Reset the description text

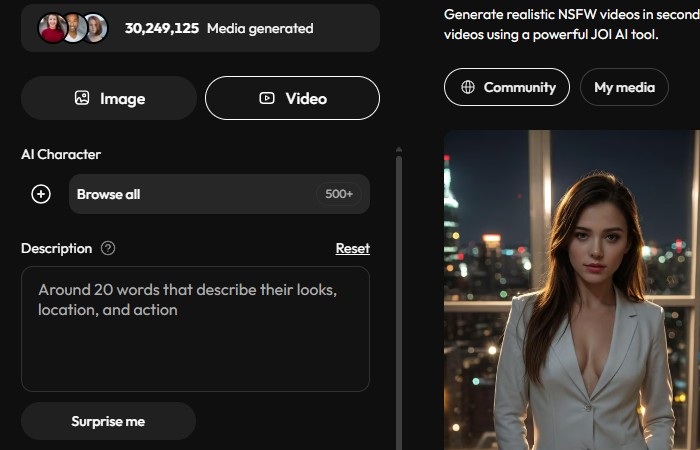point(353,248)
